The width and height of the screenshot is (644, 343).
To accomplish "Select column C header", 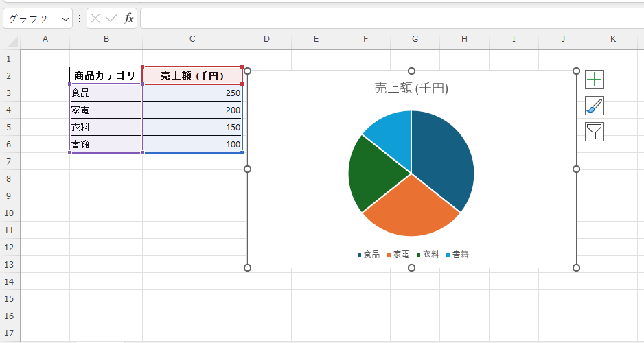I will [x=192, y=39].
